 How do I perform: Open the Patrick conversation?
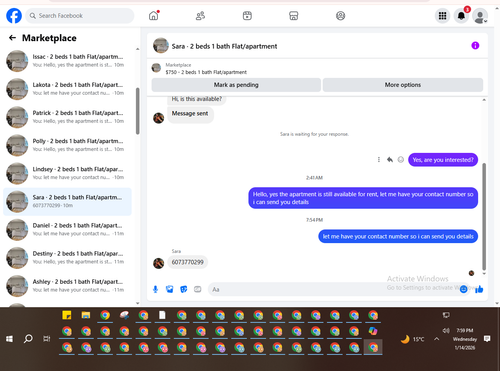67,117
